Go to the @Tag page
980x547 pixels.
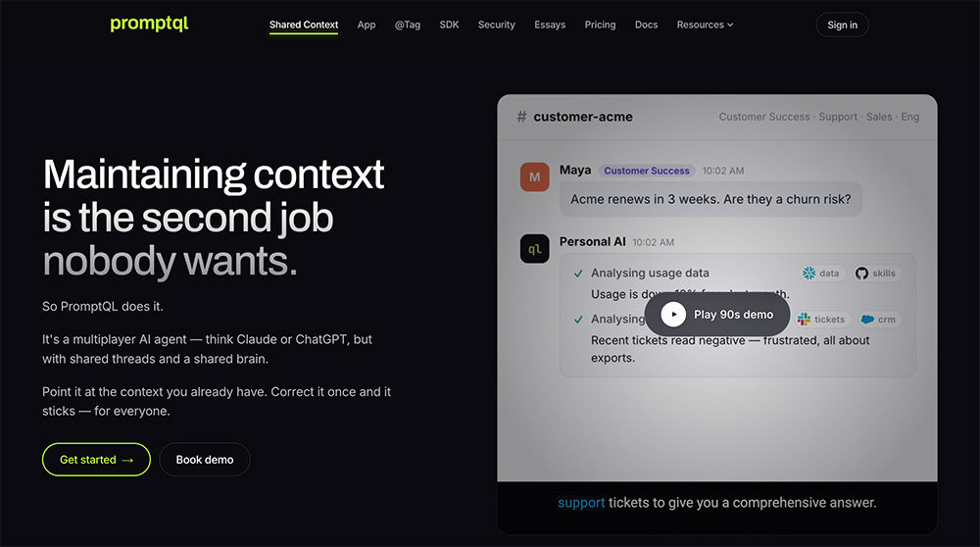408,25
